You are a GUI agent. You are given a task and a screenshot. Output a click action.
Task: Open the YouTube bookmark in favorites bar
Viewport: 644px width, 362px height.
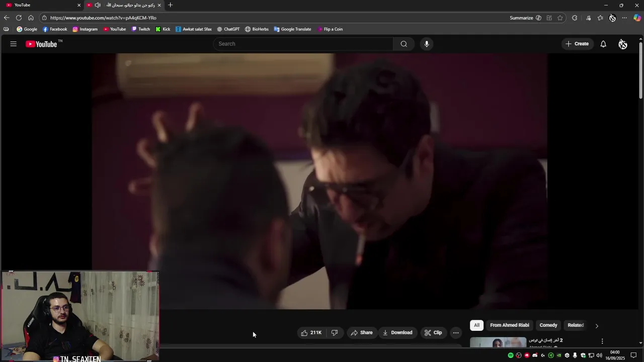coord(114,29)
